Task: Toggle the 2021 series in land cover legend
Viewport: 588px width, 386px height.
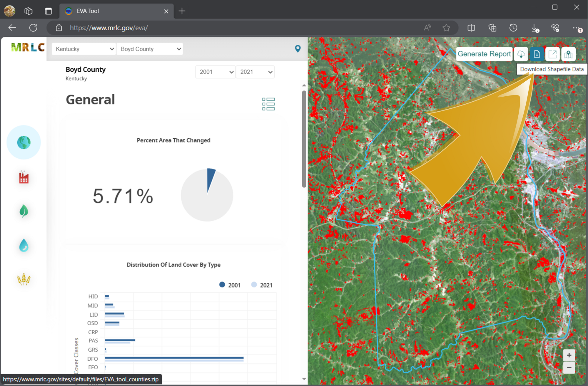Action: 261,285
